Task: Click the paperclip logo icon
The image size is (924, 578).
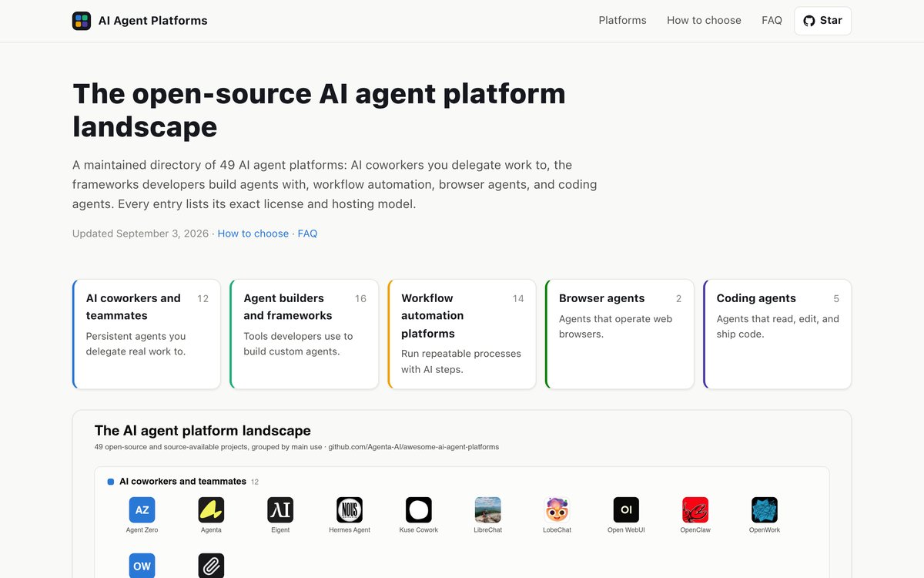Action: [x=211, y=566]
